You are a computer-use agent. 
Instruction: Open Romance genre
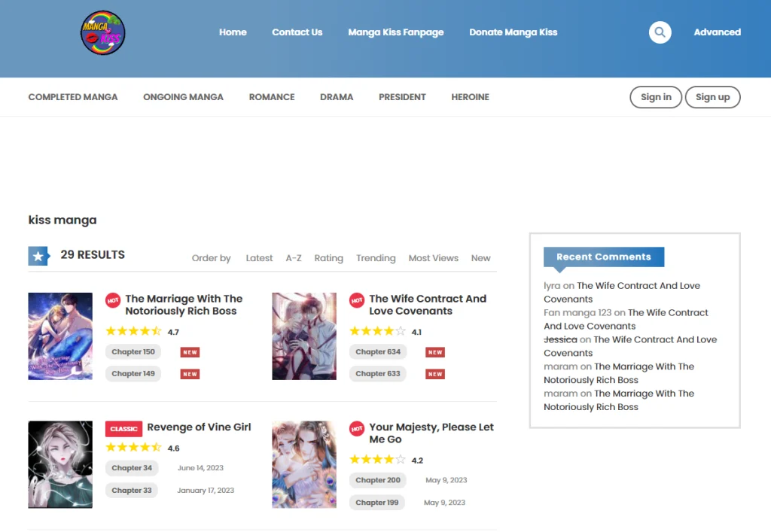click(x=272, y=97)
